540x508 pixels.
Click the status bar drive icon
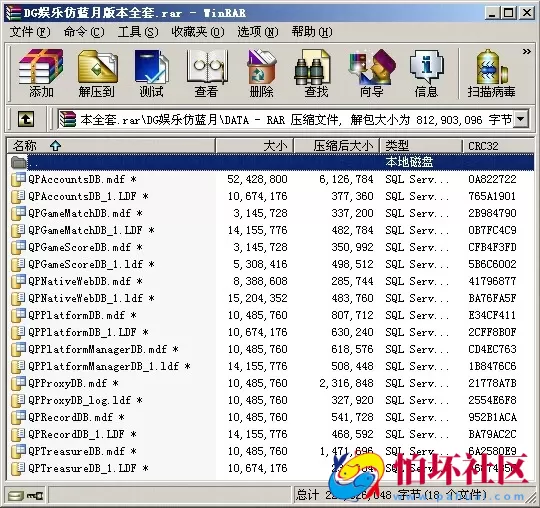(16, 496)
